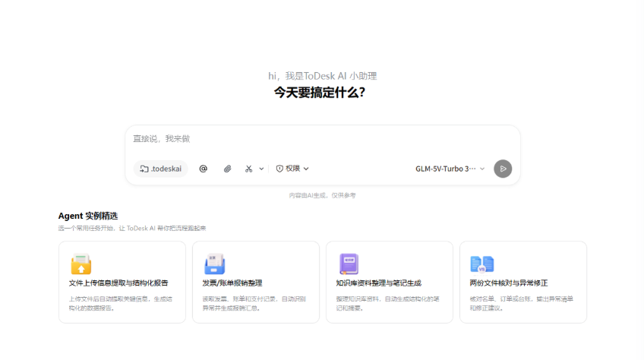Click the purple knowledge book icon

[x=349, y=264]
